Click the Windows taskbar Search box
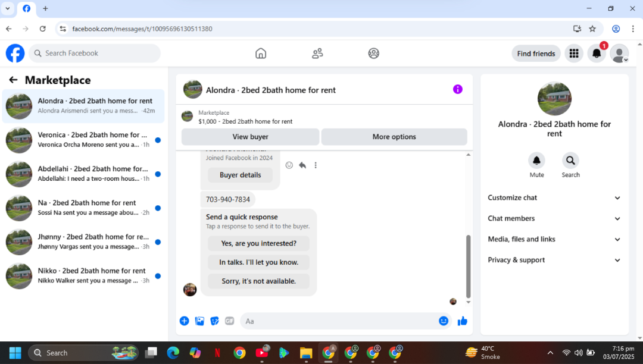 [83, 353]
